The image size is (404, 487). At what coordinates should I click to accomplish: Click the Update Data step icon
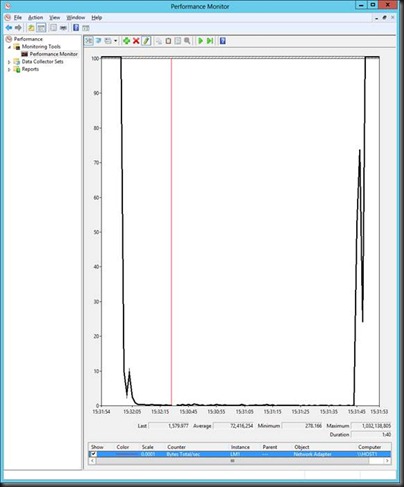[x=210, y=41]
